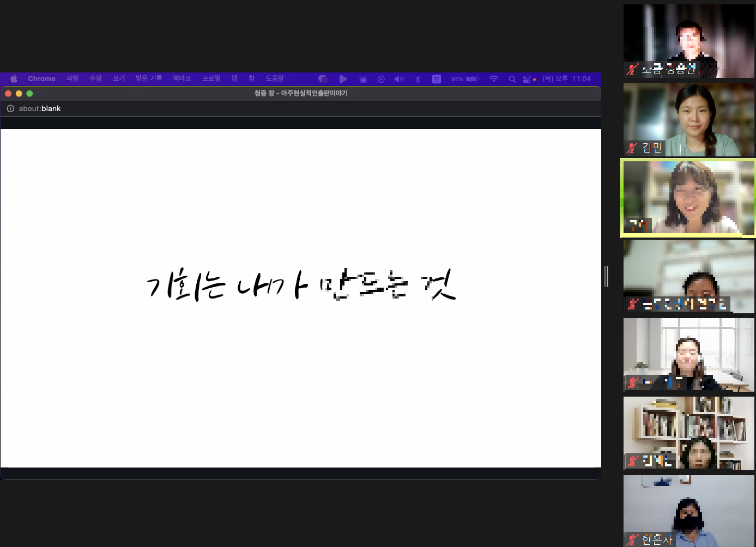The image size is (756, 547).
Task: Open the battery 91% status
Action: 465,79
